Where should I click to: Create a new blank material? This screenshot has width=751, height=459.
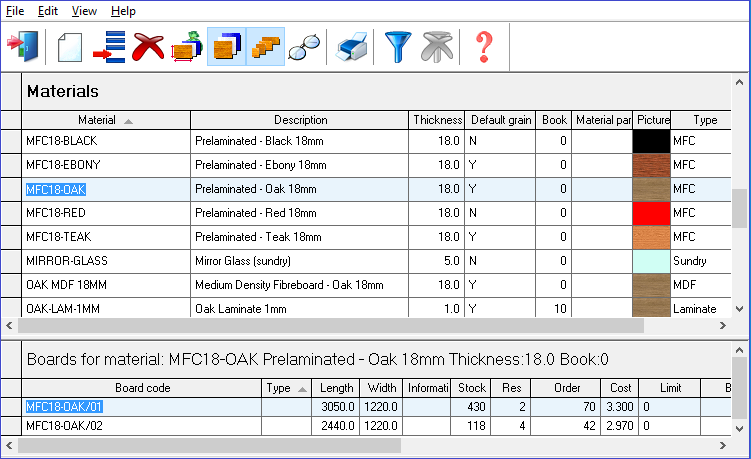(x=68, y=47)
